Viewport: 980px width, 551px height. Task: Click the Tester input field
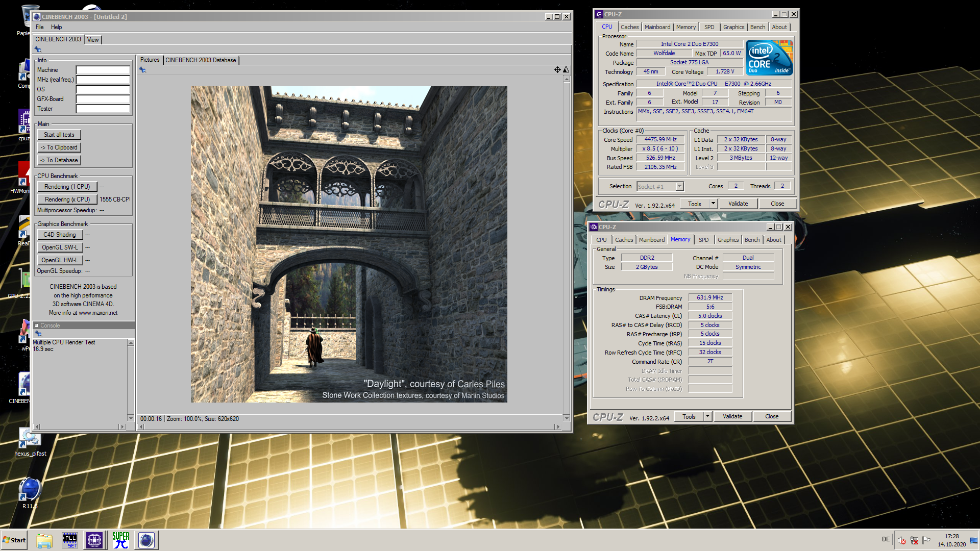(x=103, y=109)
